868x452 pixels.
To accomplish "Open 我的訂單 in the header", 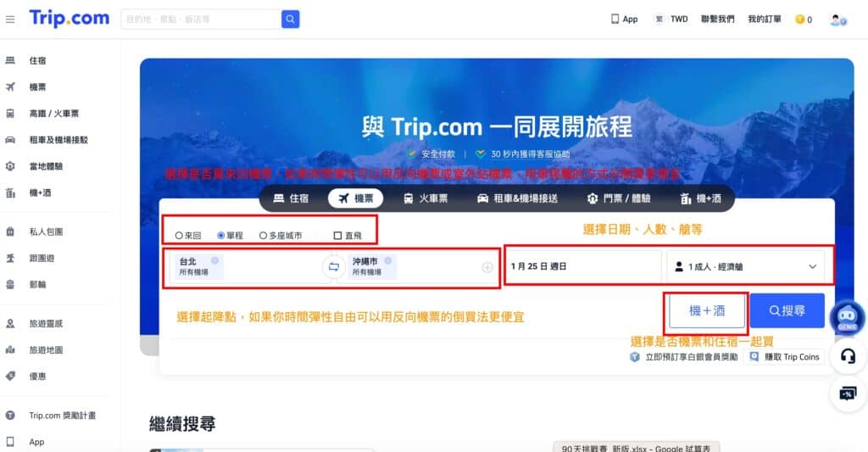I will point(765,19).
